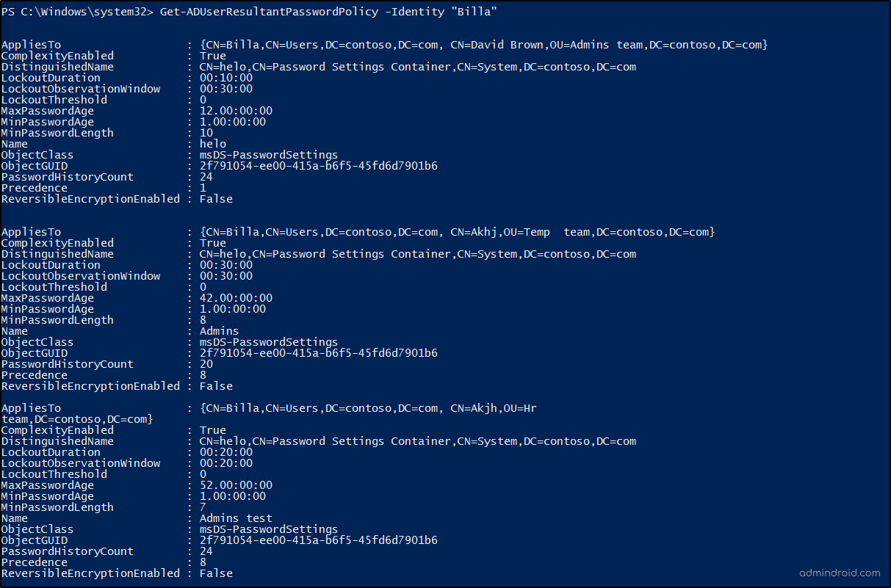Select the MaxPasswordAge value 12.00:00:00
This screenshot has height=588, width=891.
click(236, 111)
